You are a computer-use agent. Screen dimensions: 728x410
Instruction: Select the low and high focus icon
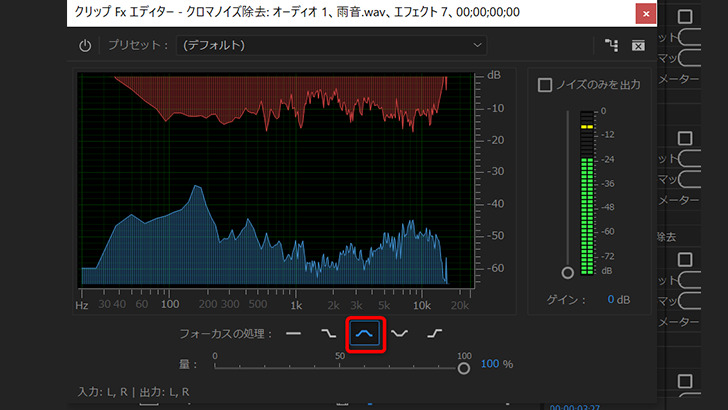(399, 333)
